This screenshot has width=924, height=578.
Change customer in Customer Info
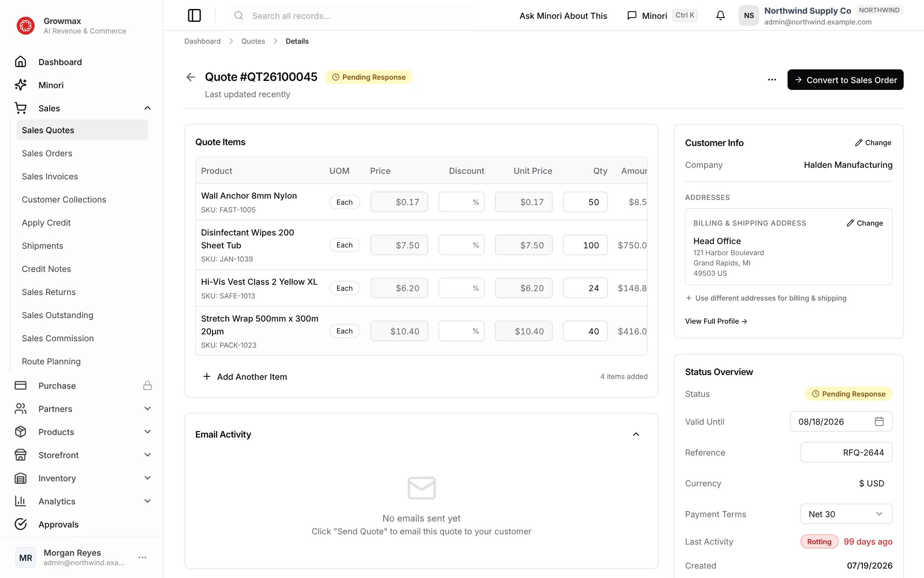(x=873, y=143)
